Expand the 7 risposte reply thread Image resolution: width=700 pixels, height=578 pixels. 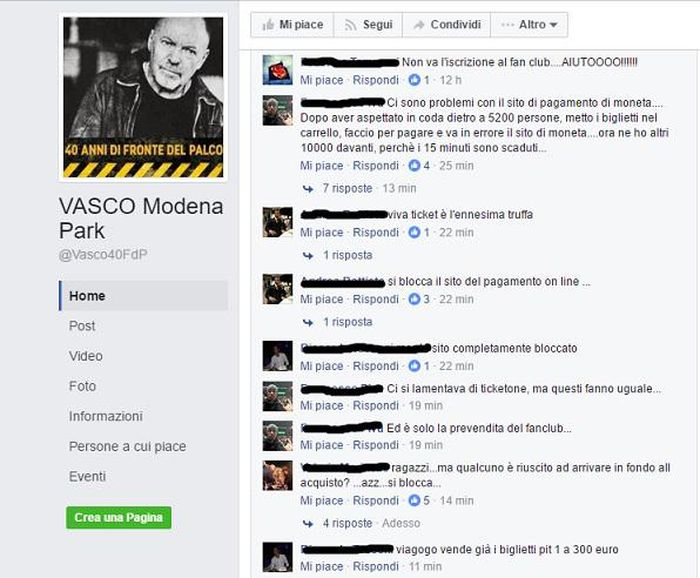click(347, 188)
